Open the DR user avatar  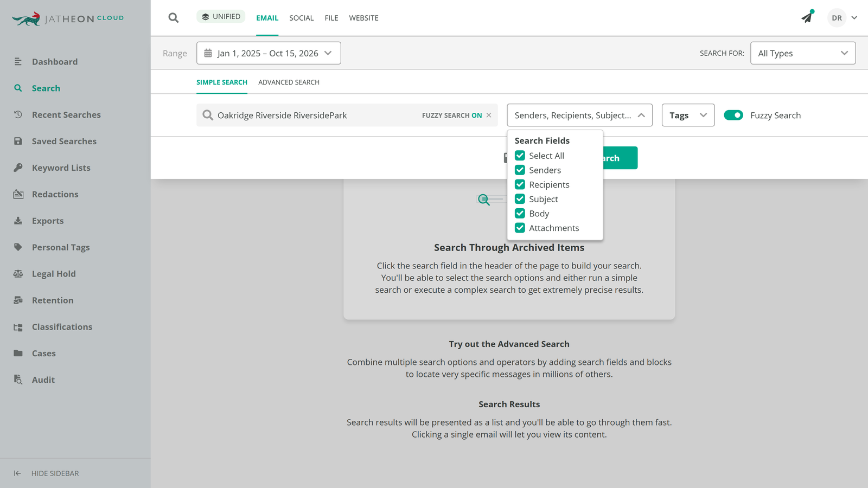coord(837,18)
